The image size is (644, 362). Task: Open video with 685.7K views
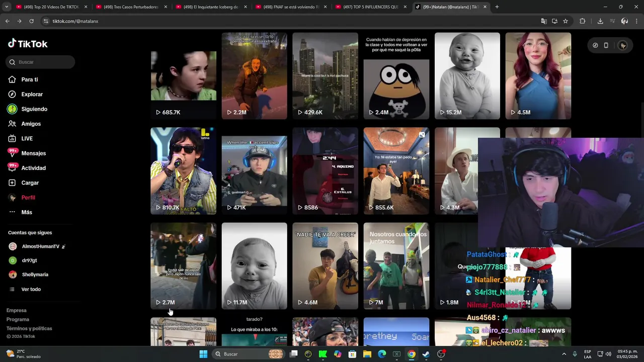point(184,76)
